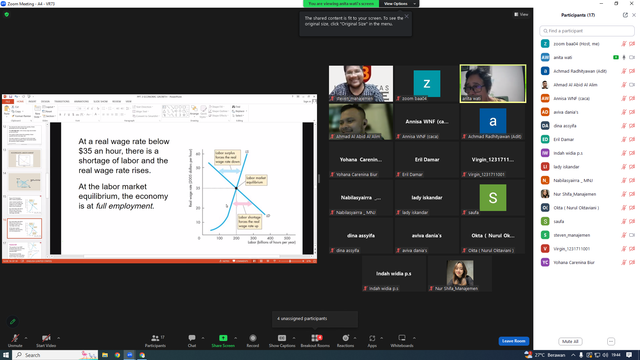The image size is (640, 360).
Task: Expand the Reactions options arrow
Action: [x=355, y=338]
